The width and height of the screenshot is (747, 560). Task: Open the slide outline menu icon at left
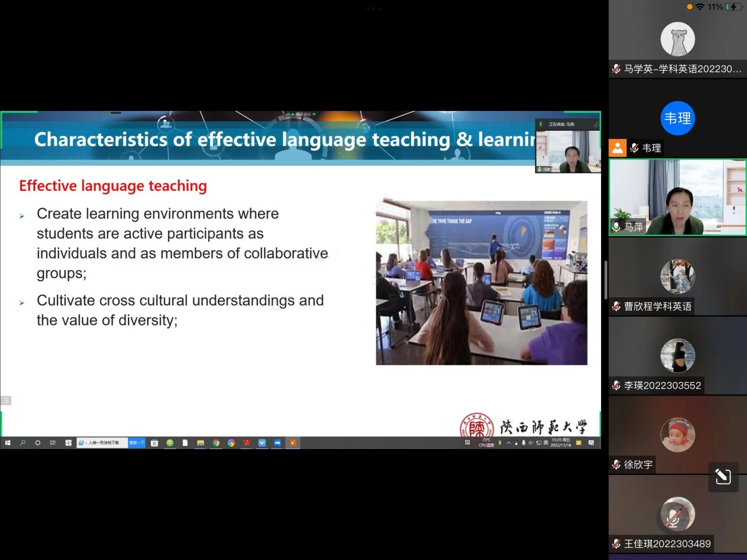coord(6,400)
